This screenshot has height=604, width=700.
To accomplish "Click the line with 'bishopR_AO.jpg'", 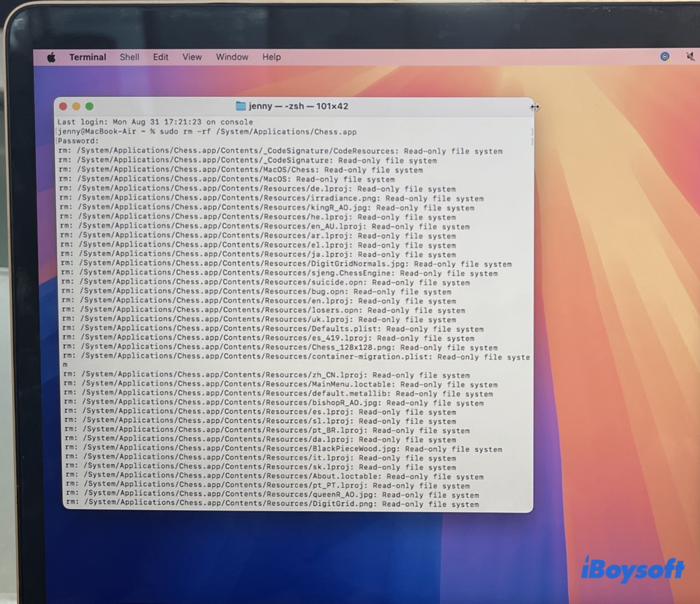I will 273,403.
